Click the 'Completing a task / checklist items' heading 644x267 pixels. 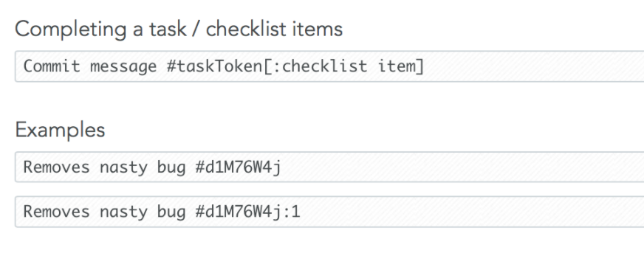pyautogui.click(x=179, y=30)
